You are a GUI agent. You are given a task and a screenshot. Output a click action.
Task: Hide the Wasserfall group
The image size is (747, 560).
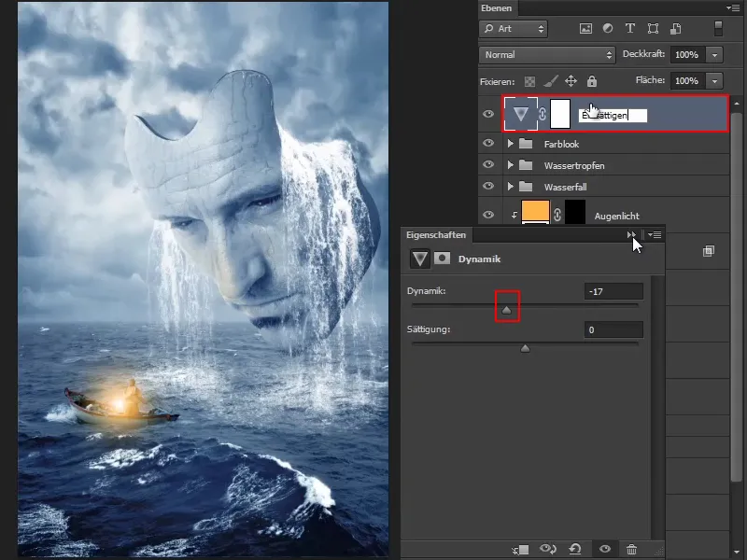point(488,186)
